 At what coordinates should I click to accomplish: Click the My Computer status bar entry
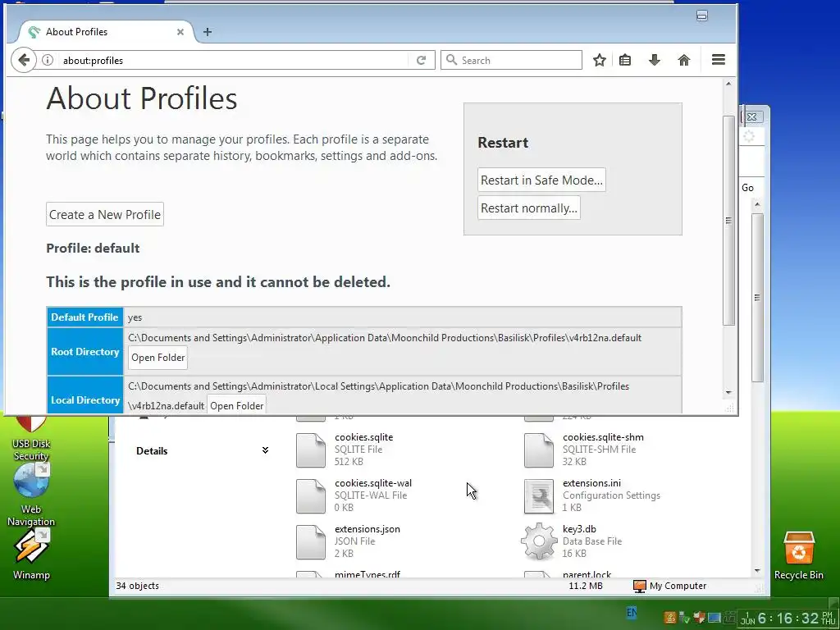pos(669,586)
